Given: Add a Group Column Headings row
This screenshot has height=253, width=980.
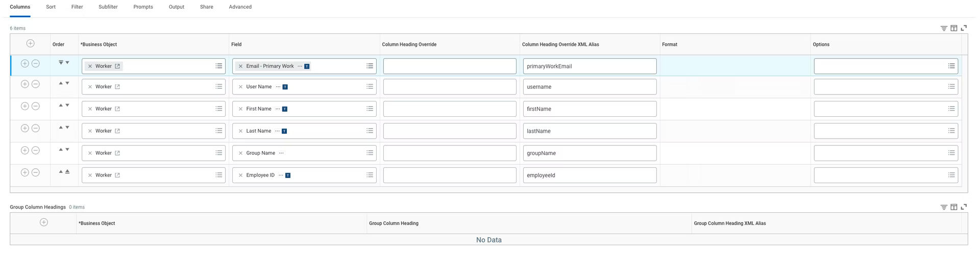Looking at the screenshot, I should point(44,222).
